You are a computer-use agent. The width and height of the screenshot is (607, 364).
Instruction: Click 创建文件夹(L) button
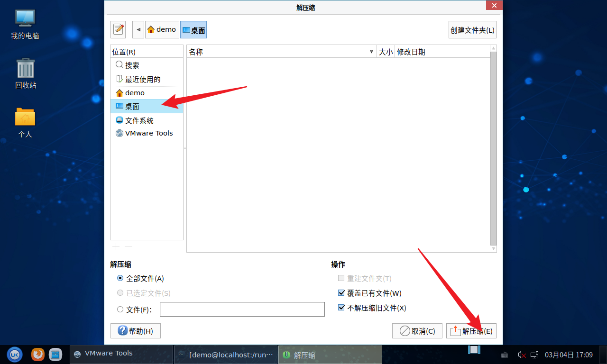pyautogui.click(x=472, y=29)
